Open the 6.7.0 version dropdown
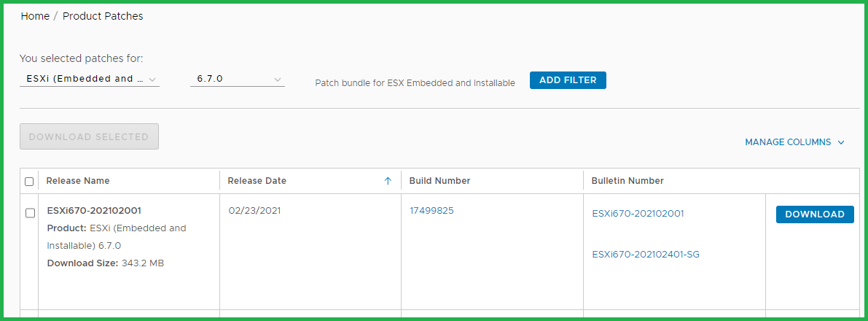This screenshot has height=321, width=868. coord(238,79)
